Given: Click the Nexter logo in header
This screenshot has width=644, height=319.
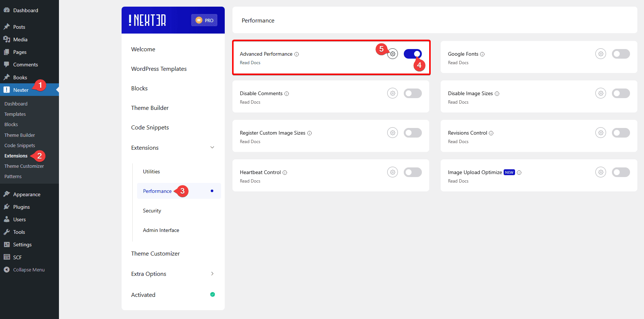Looking at the screenshot, I should click(147, 20).
